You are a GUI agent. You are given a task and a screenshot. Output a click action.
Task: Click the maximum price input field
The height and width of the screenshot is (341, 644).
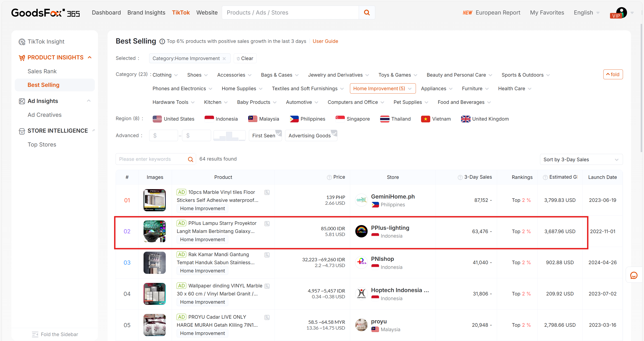[x=197, y=136]
